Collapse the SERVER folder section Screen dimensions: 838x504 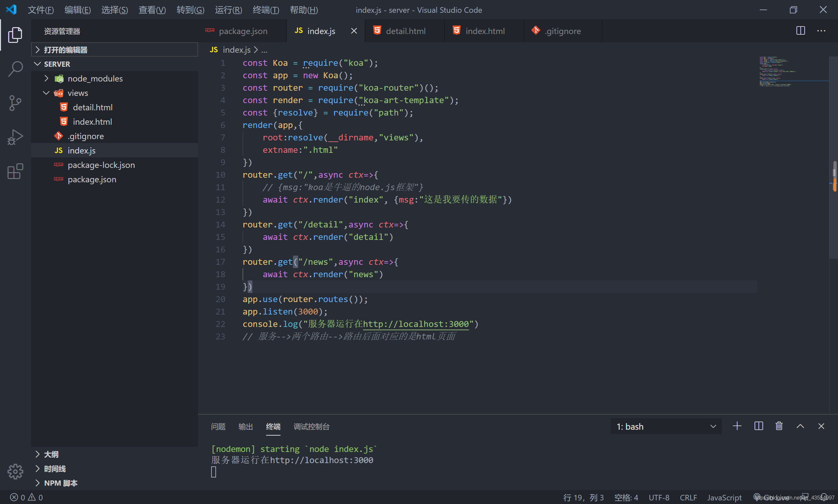coord(115,64)
